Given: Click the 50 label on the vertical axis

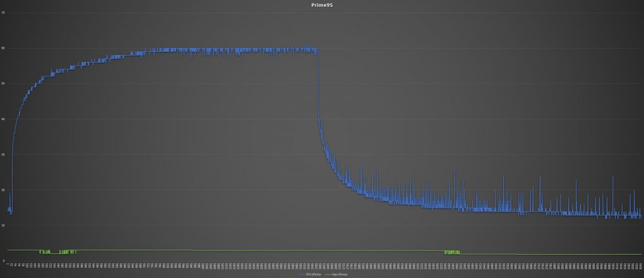Looking at the screenshot, I should [x=3, y=83].
